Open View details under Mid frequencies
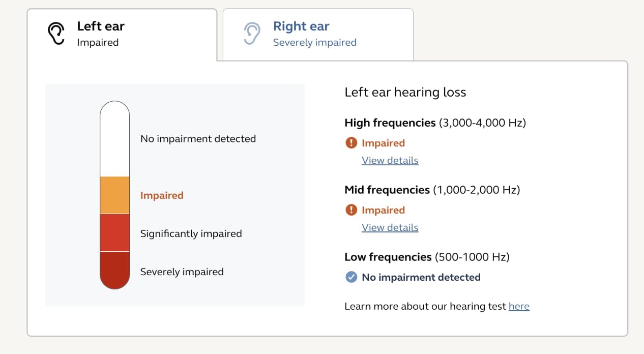Image resolution: width=644 pixels, height=354 pixels. click(390, 227)
